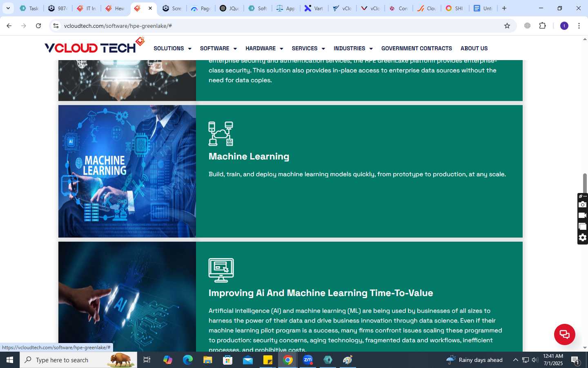The image size is (588, 368).
Task: Switch to the SHI tab
Action: [455, 8]
